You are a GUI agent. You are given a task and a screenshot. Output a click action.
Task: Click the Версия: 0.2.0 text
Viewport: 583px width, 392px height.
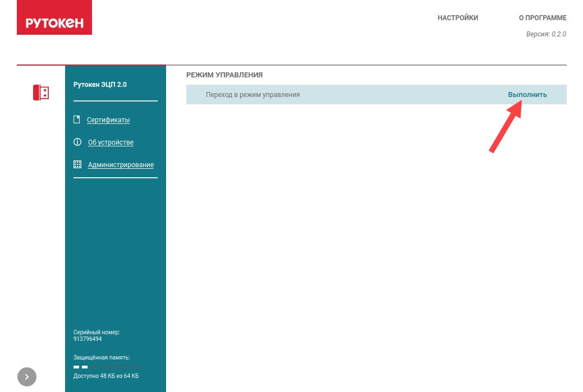546,34
